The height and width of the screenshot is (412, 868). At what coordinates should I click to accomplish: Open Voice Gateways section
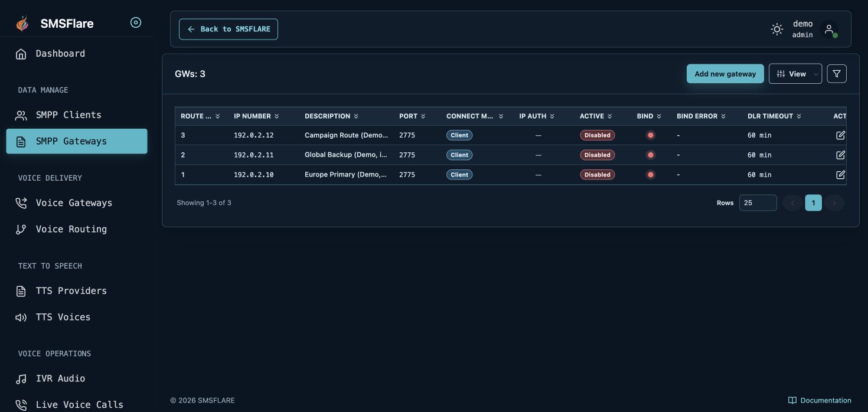(x=77, y=203)
